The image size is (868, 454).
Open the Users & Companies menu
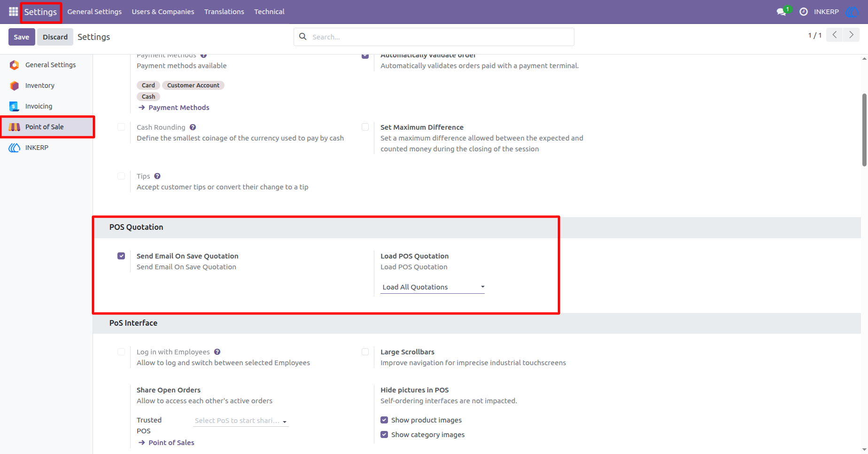(x=163, y=12)
